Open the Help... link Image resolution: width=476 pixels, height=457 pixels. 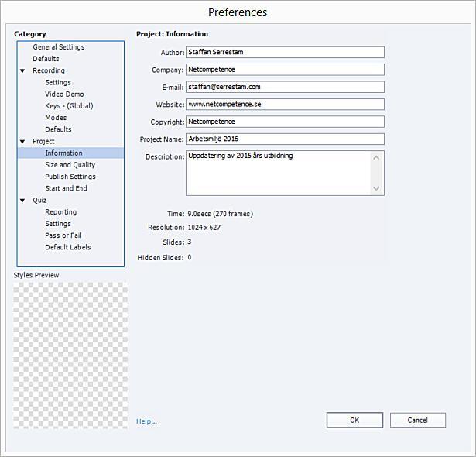(146, 421)
